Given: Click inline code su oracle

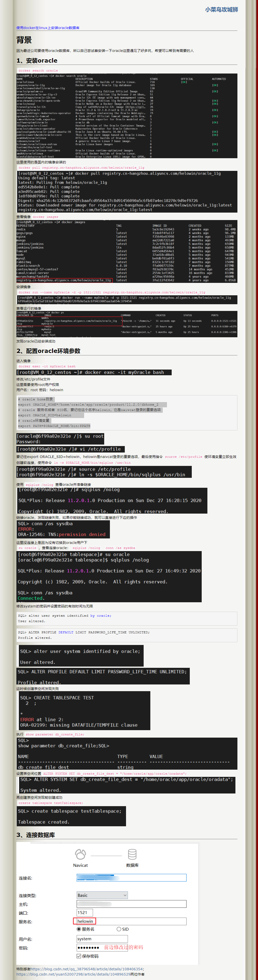Looking at the screenshot, I should (x=27, y=548).
